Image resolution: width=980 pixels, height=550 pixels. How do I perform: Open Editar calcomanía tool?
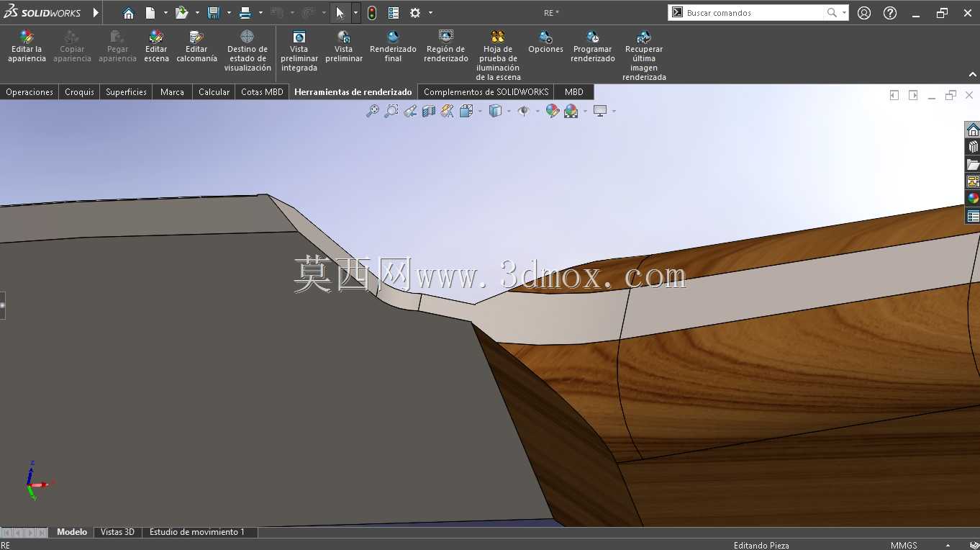click(196, 46)
